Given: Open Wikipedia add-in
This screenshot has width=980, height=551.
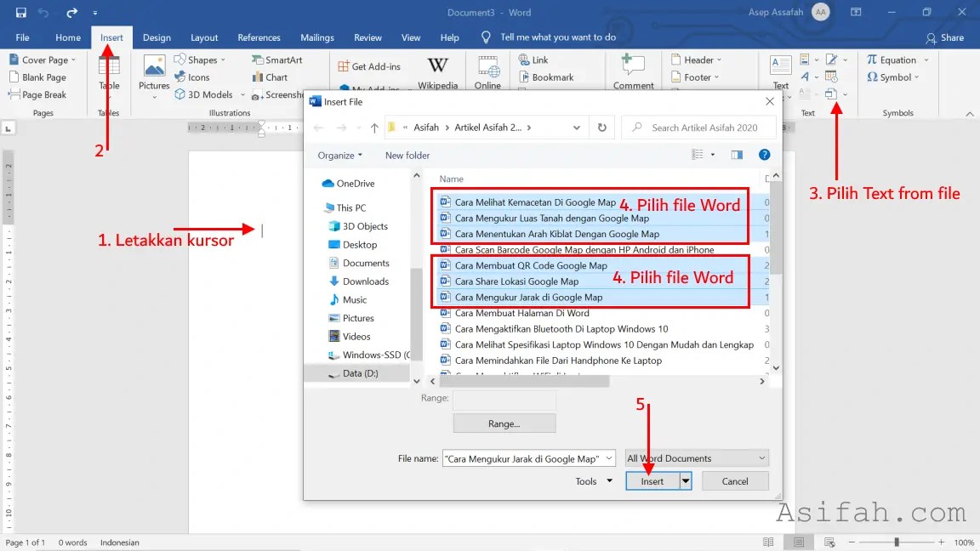Looking at the screenshot, I should (x=437, y=73).
